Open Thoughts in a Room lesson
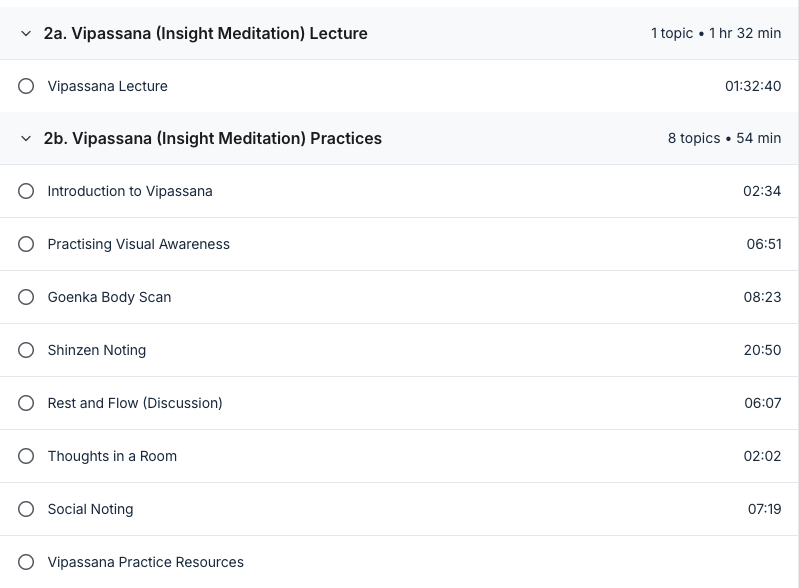Screen dimensions: 799x588 tap(112, 456)
